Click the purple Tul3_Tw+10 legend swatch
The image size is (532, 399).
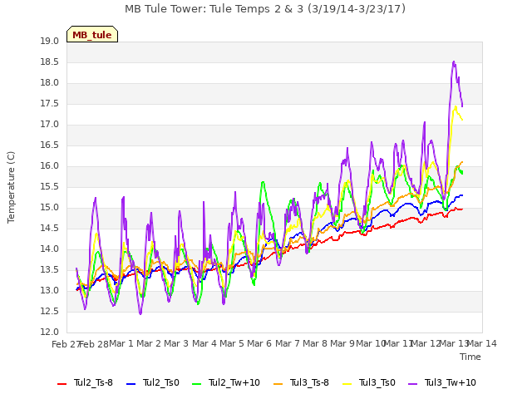(412, 384)
